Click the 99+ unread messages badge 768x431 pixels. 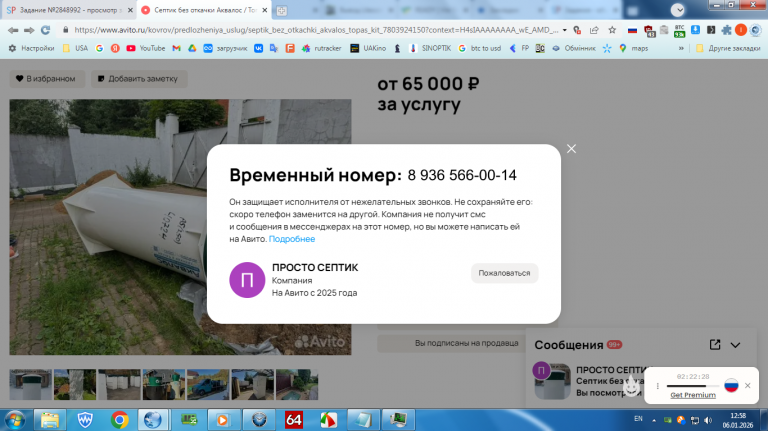click(x=614, y=345)
